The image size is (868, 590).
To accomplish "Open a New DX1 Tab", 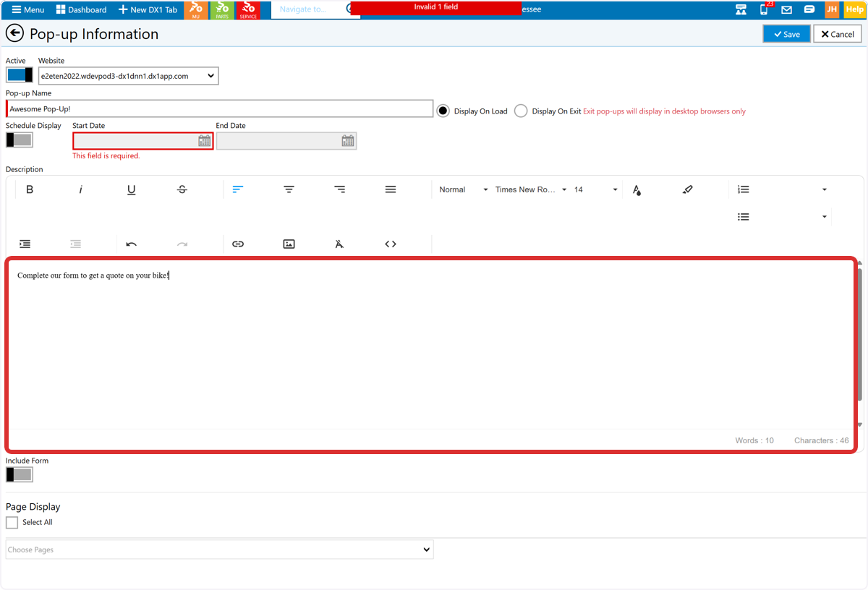I will (148, 10).
